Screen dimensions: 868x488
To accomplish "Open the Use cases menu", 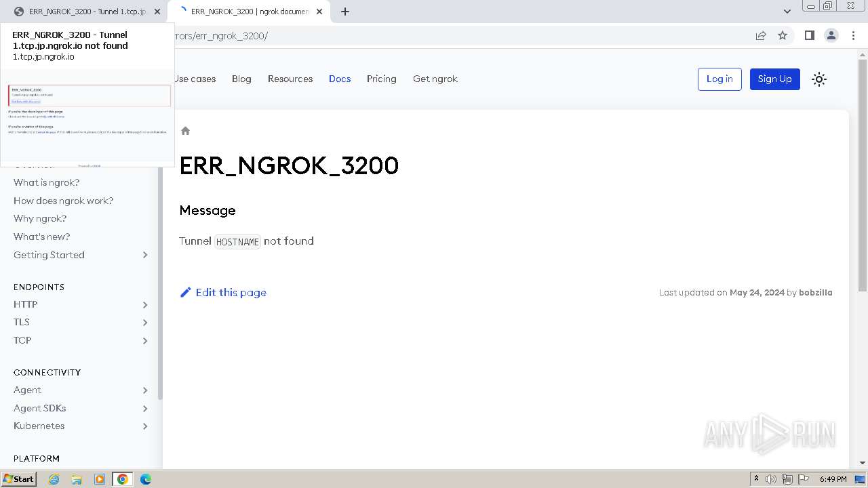I will coord(195,79).
